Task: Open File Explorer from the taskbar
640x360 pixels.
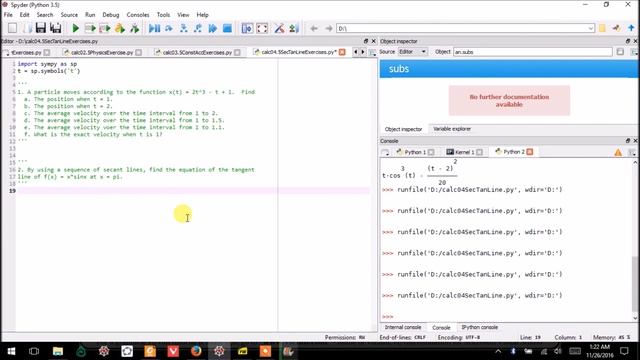Action: 58,351
